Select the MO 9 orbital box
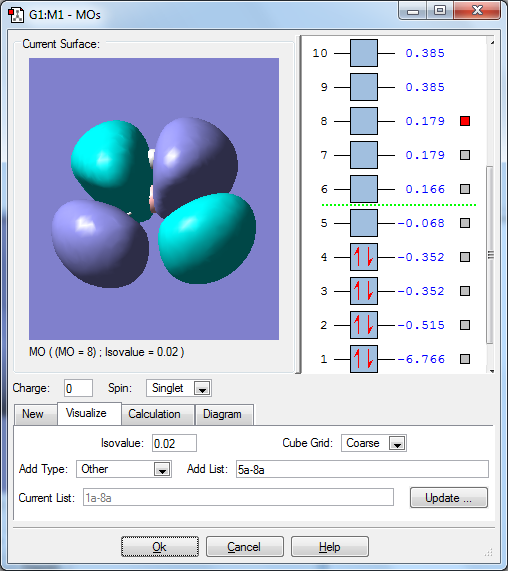This screenshot has width=508, height=571. pyautogui.click(x=364, y=87)
